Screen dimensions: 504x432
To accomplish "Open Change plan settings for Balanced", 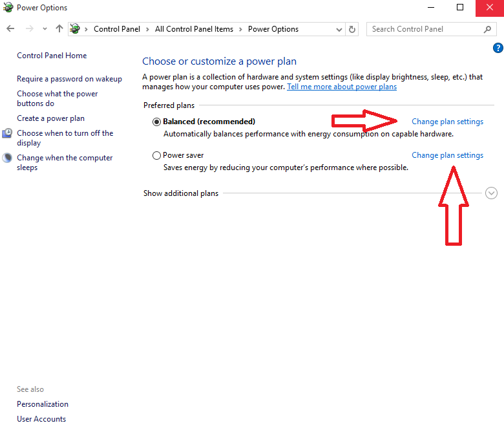I will tap(447, 122).
